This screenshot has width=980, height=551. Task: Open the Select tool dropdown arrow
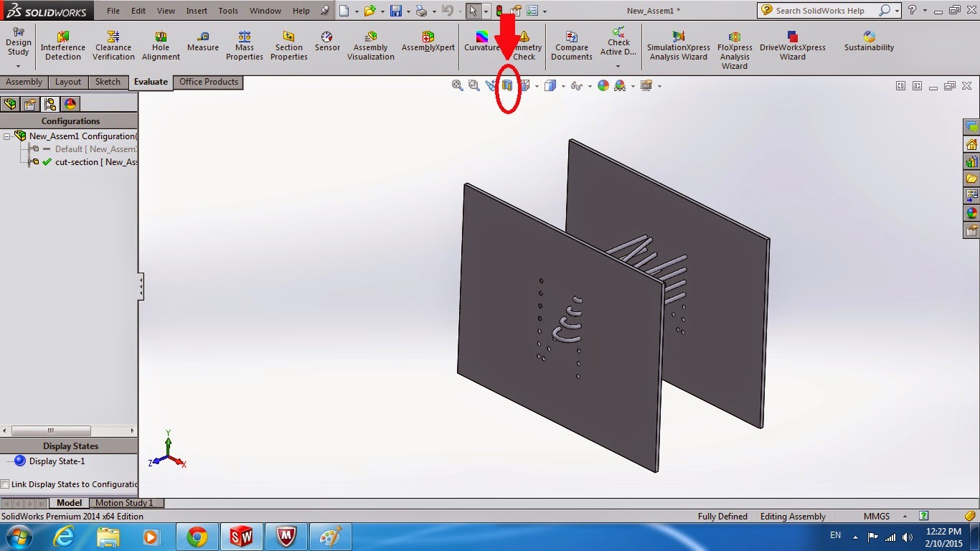tap(486, 11)
